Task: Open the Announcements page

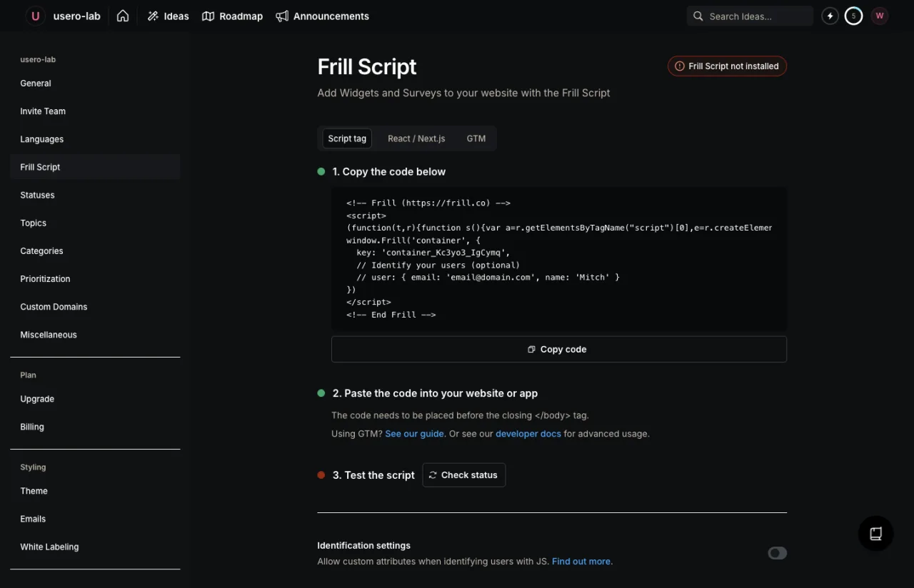Action: coord(322,16)
